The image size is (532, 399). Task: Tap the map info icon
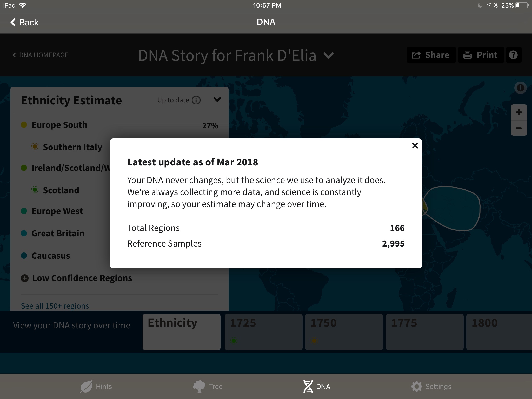[520, 88]
